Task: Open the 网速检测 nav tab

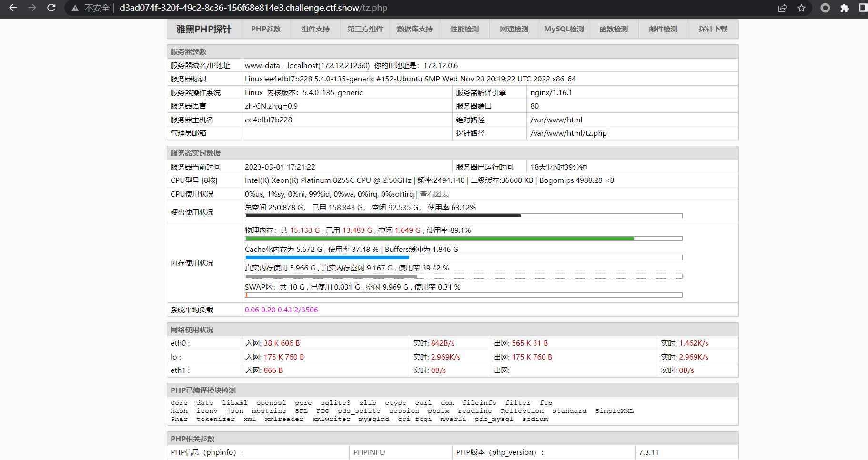Action: click(x=514, y=29)
